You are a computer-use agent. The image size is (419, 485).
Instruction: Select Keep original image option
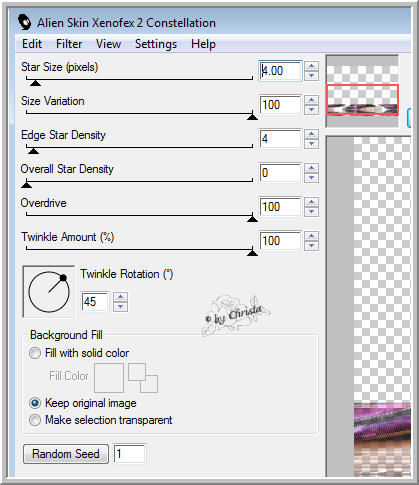pyautogui.click(x=35, y=403)
